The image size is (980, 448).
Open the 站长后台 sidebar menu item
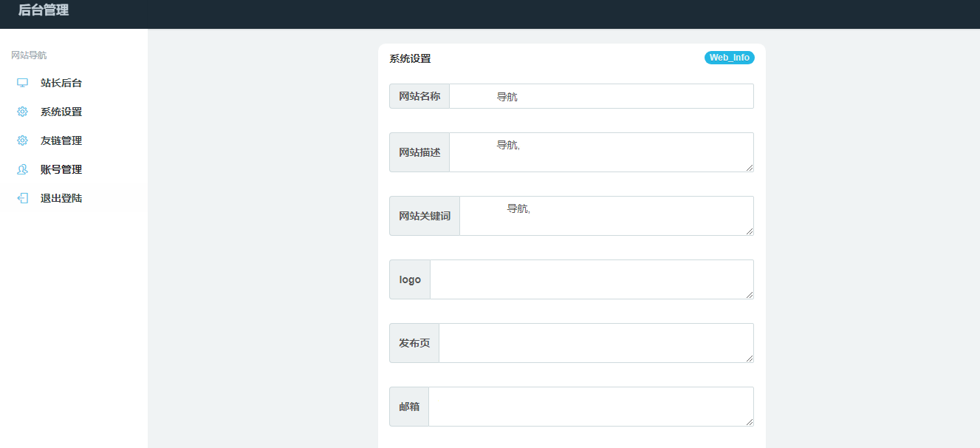[61, 83]
